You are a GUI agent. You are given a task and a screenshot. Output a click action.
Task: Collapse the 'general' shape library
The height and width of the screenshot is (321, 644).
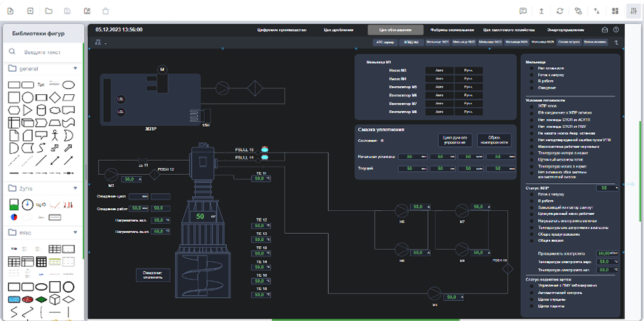point(75,69)
